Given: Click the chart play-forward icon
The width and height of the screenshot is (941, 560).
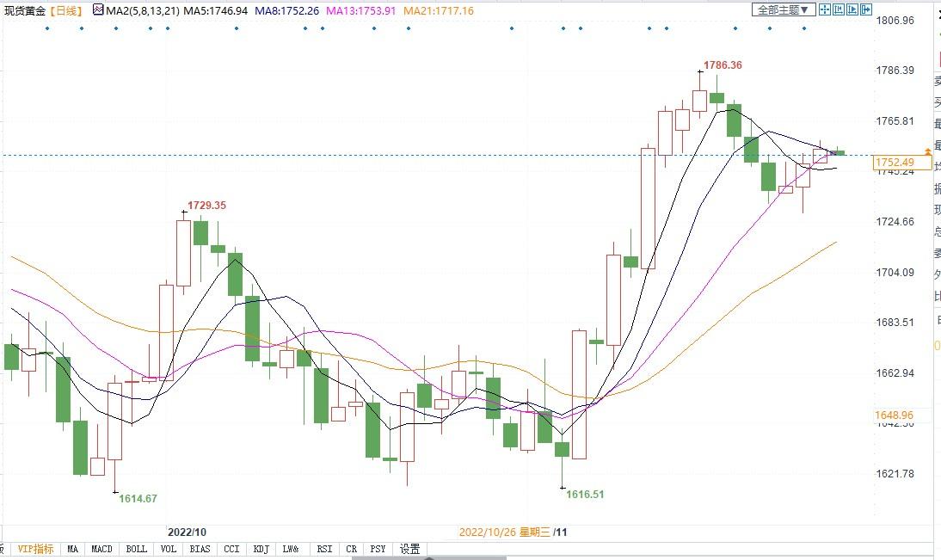Looking at the screenshot, I should tap(852, 9).
